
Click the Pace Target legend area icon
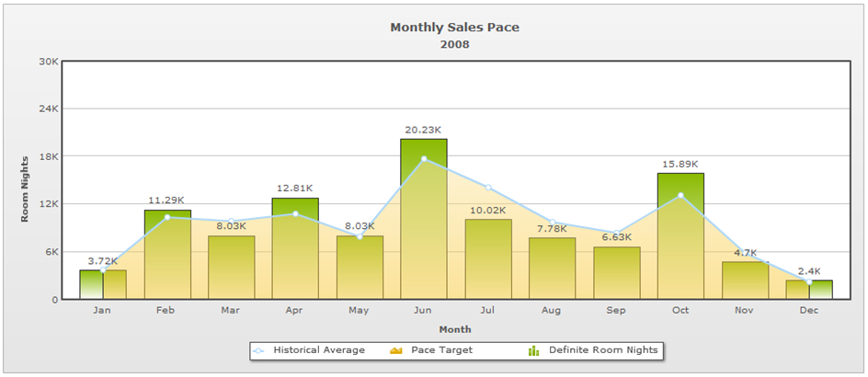point(395,350)
